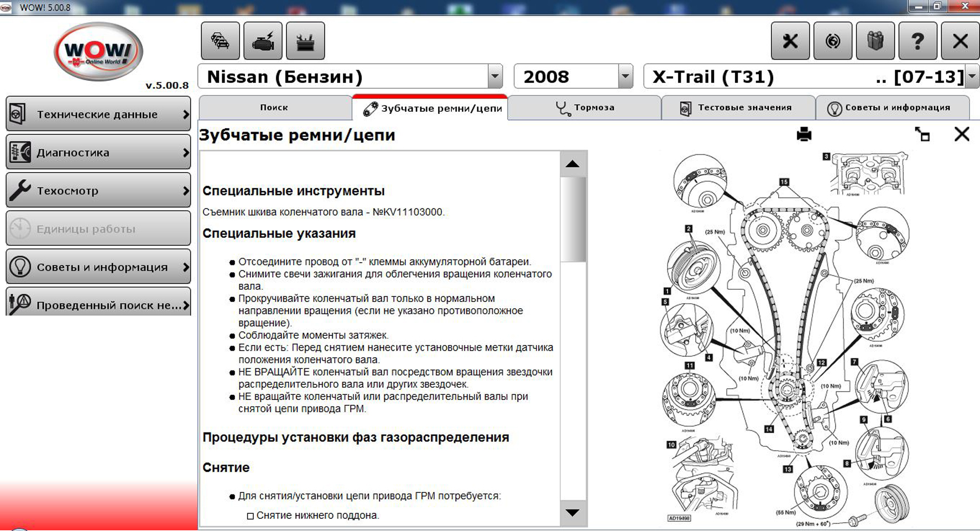The image size is (980, 531).
Task: Open the Диагностика sidebar section
Action: point(98,153)
